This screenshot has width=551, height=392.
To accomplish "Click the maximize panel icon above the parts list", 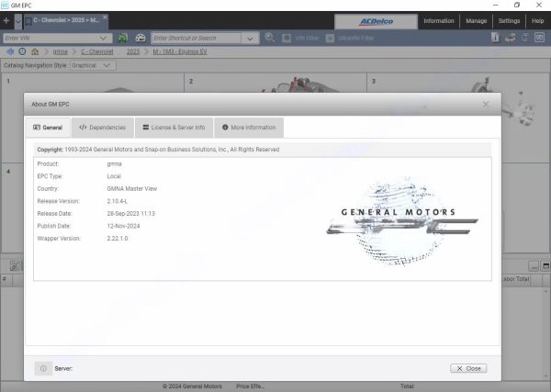I will (x=545, y=266).
